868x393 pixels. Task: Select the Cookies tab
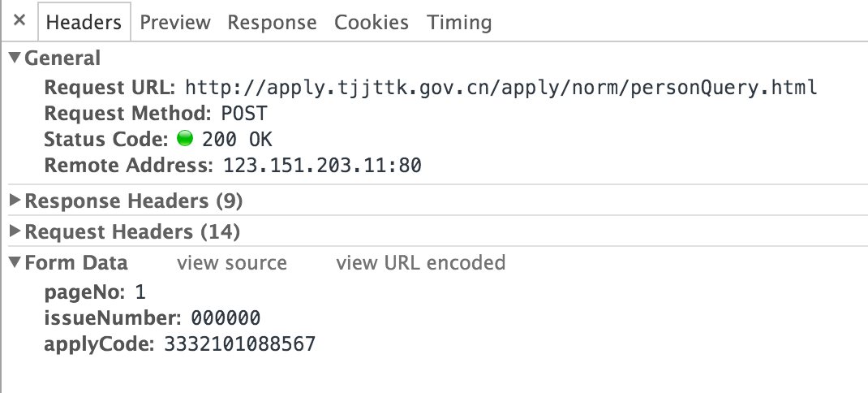click(x=372, y=22)
